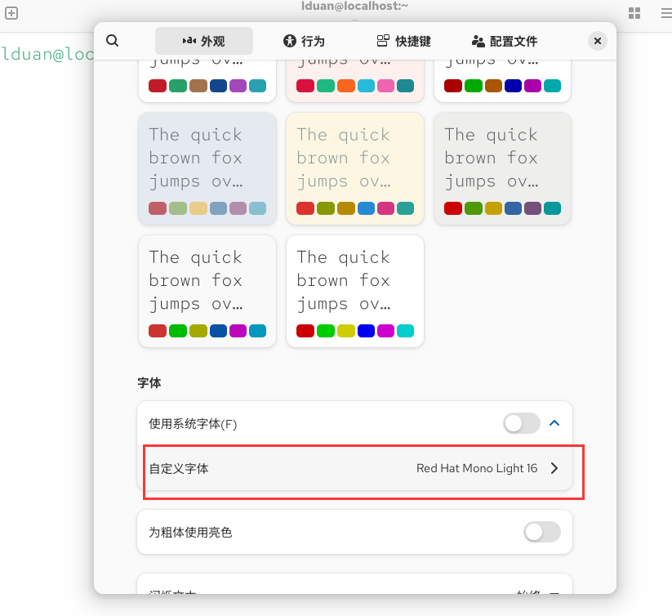Screen dimensions: 672x616
Task: Open tab overview grid icon in terminal
Action: coord(634,13)
